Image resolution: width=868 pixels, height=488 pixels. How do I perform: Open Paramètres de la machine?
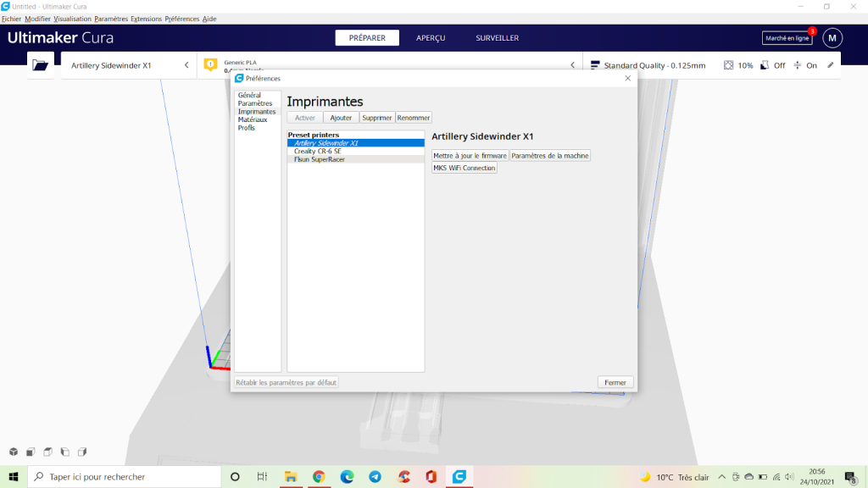[x=549, y=156]
